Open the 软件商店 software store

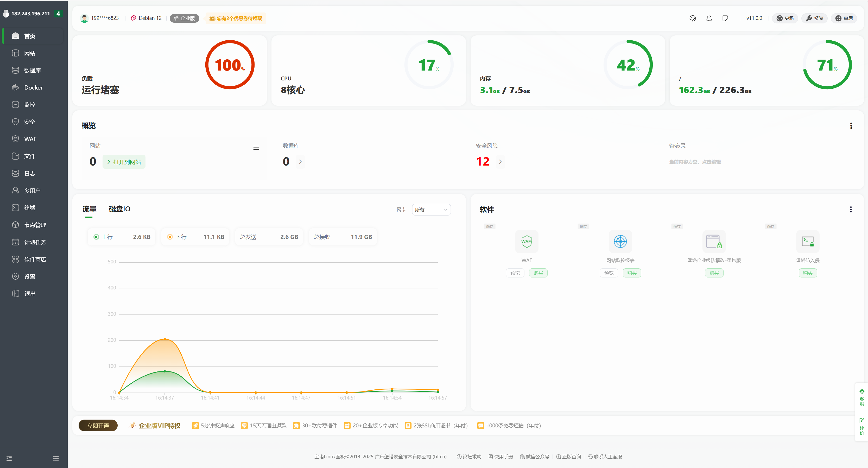[x=35, y=259]
